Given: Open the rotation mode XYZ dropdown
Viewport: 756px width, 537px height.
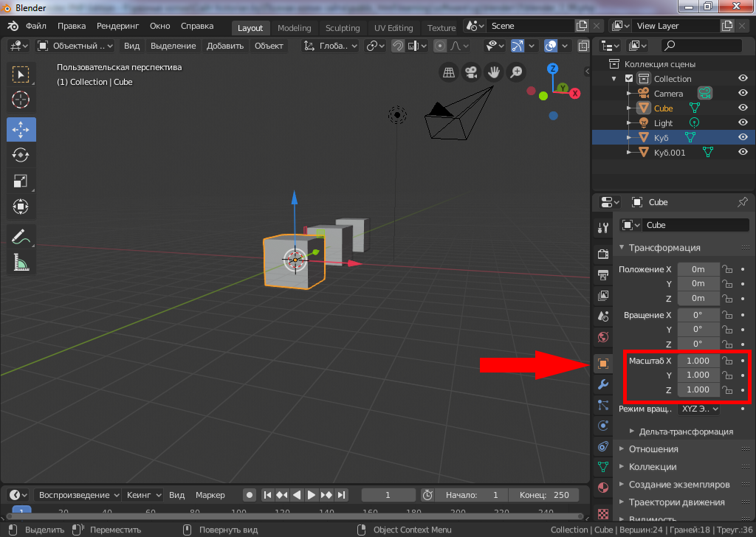Looking at the screenshot, I should (x=698, y=409).
